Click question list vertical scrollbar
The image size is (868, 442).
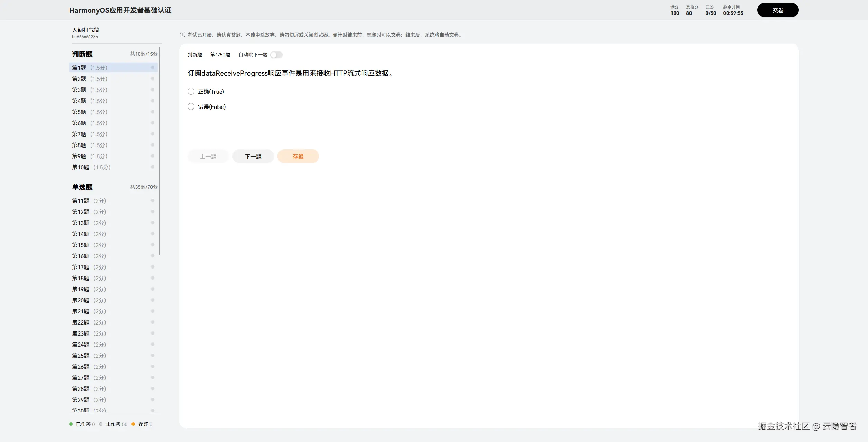pyautogui.click(x=159, y=151)
